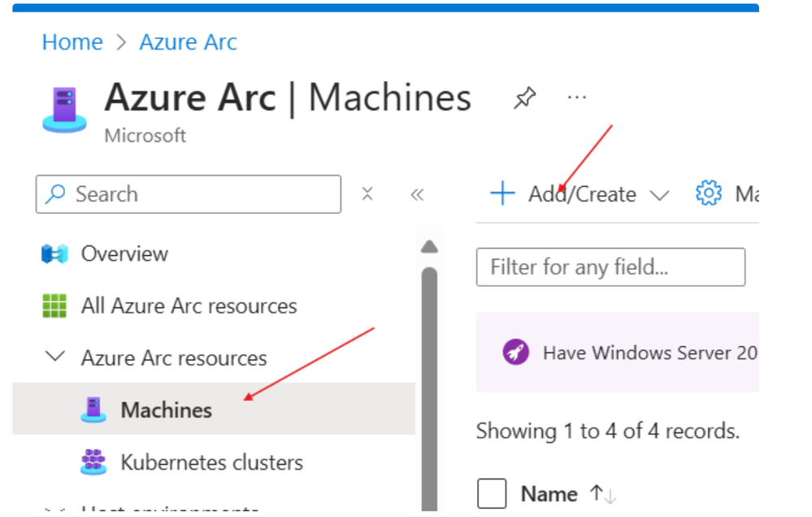Click the Machines server icon in sidebar
The image size is (812, 517).
point(93,410)
